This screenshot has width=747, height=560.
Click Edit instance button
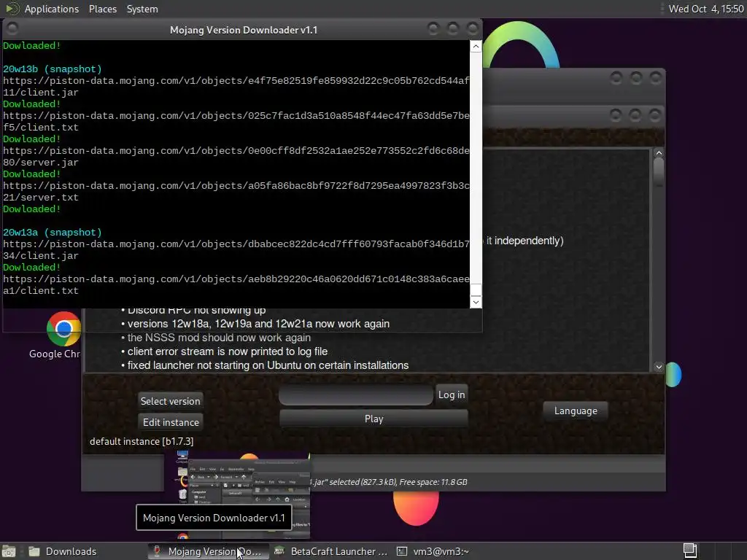[x=171, y=422]
